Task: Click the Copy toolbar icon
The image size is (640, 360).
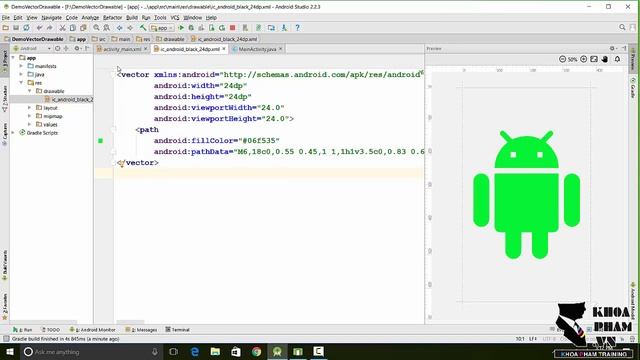Action: (x=73, y=28)
